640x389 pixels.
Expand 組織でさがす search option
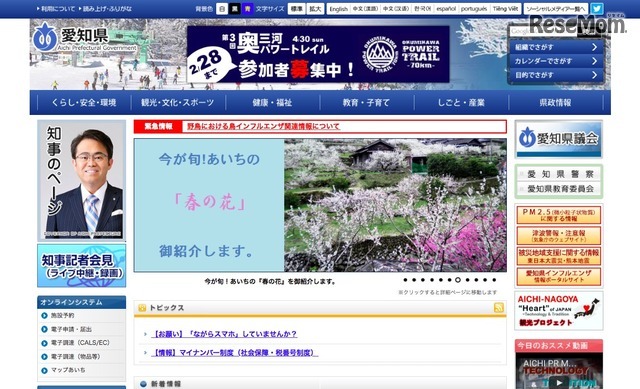tap(556, 47)
